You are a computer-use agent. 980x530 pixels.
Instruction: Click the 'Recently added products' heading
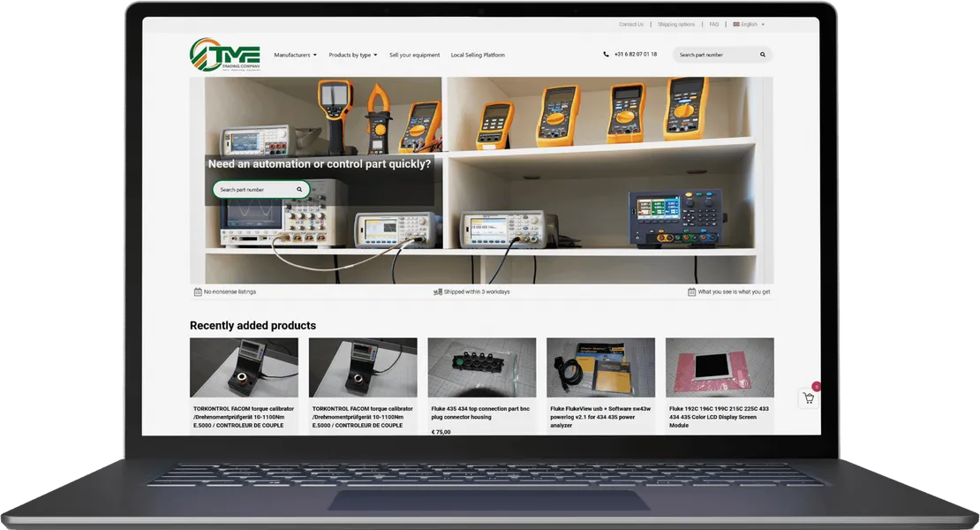coord(253,326)
